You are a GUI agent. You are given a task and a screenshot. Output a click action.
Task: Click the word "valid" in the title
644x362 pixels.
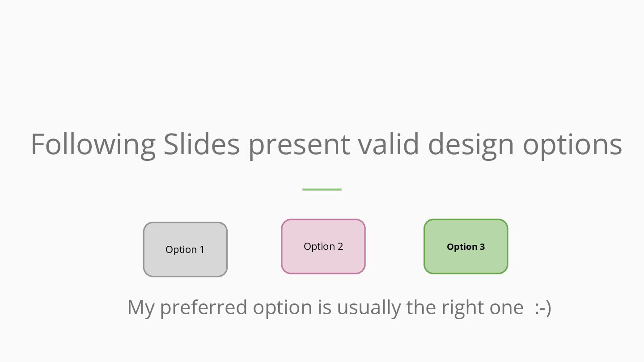coord(389,144)
